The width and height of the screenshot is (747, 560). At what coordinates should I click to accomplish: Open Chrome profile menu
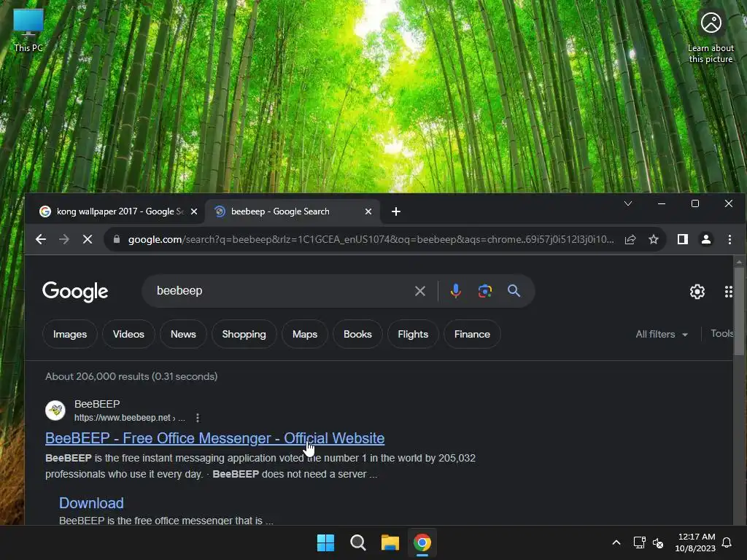point(706,239)
